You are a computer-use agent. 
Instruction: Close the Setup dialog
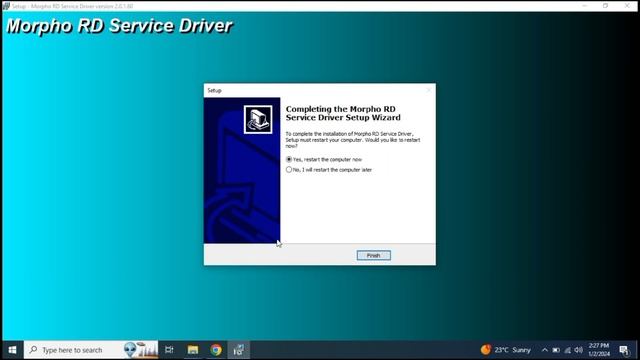(x=428, y=90)
